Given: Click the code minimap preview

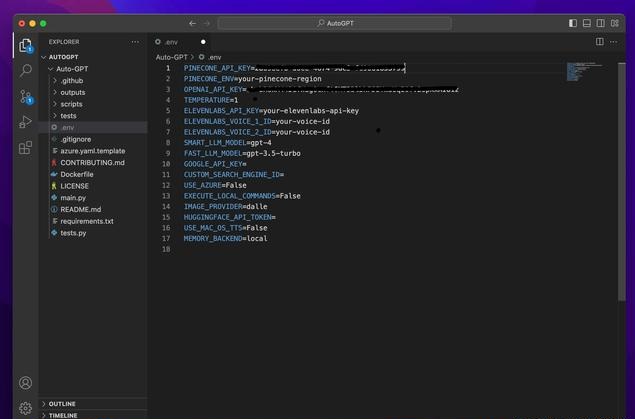Looking at the screenshot, I should point(580,70).
